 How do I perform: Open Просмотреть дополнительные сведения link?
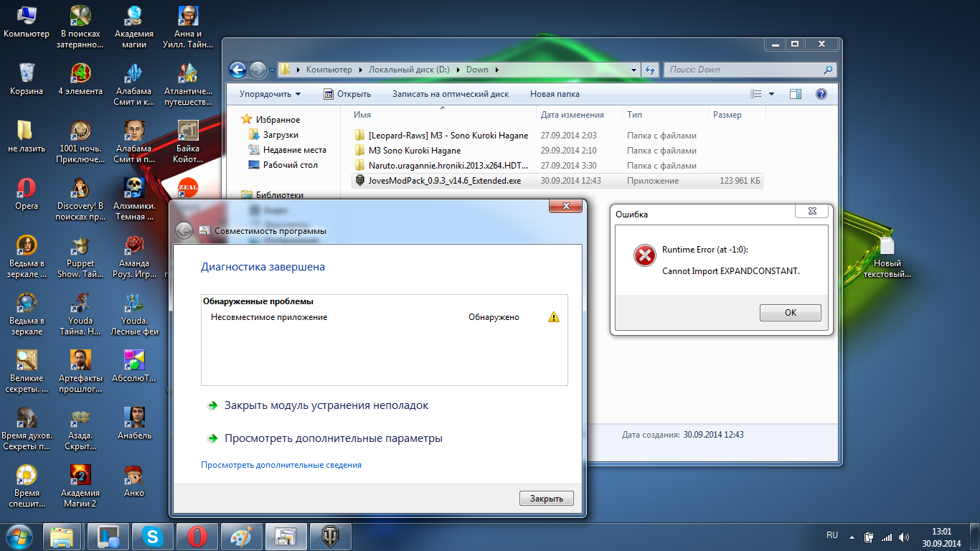click(x=281, y=465)
